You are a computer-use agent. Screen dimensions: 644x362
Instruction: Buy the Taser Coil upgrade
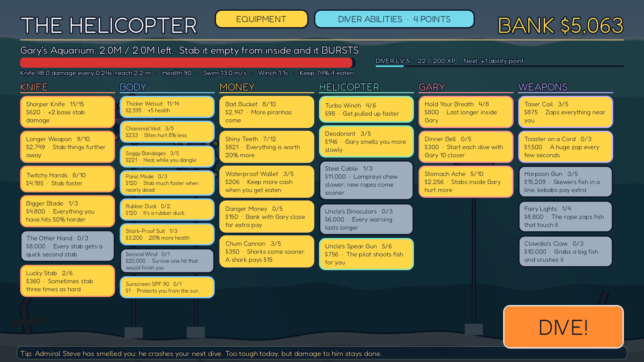(x=566, y=112)
